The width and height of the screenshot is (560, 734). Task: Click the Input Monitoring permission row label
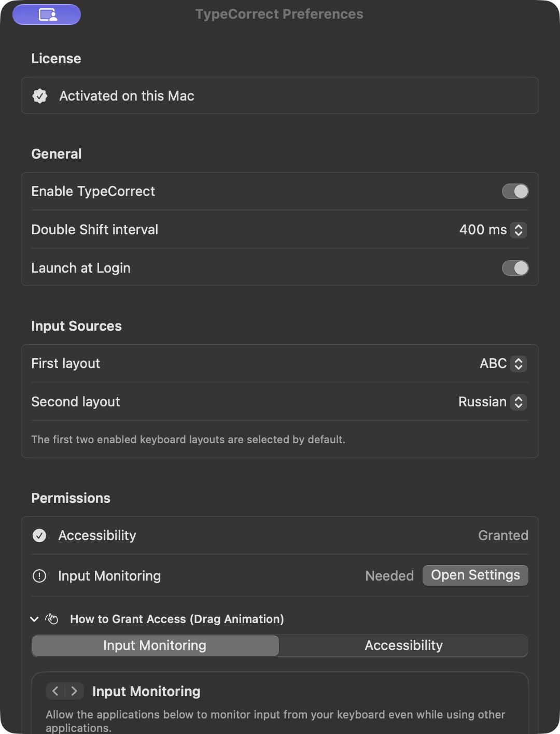(x=109, y=576)
